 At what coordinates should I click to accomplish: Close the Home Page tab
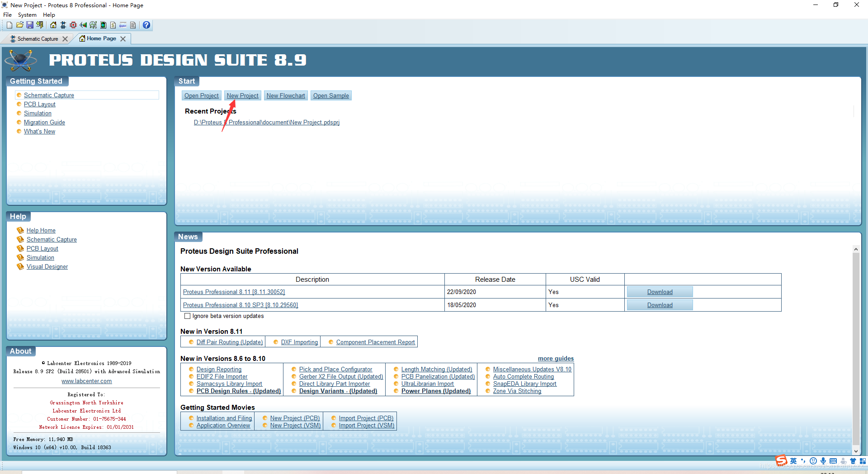(123, 39)
